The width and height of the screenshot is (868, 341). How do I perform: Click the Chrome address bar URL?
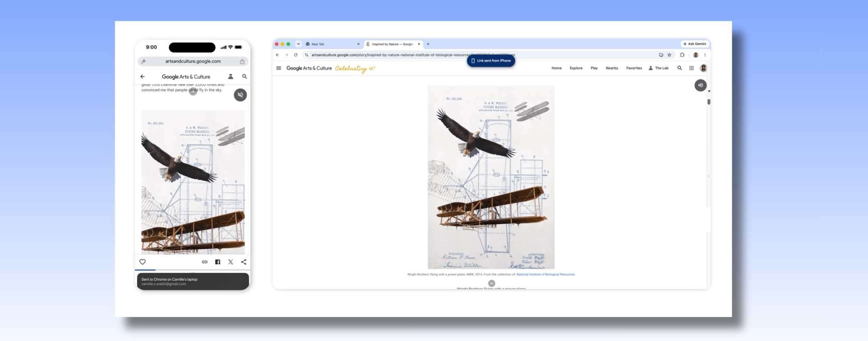pos(413,55)
